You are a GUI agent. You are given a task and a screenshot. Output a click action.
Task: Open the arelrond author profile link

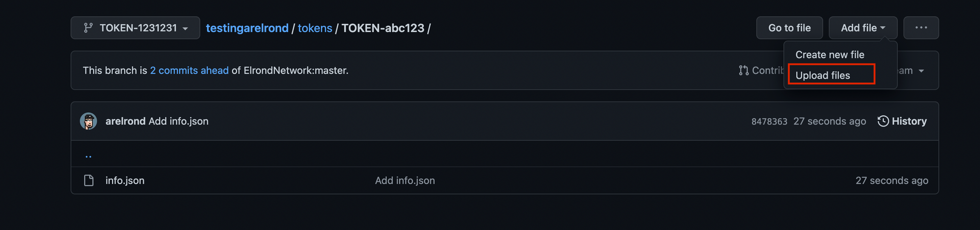pyautogui.click(x=125, y=121)
